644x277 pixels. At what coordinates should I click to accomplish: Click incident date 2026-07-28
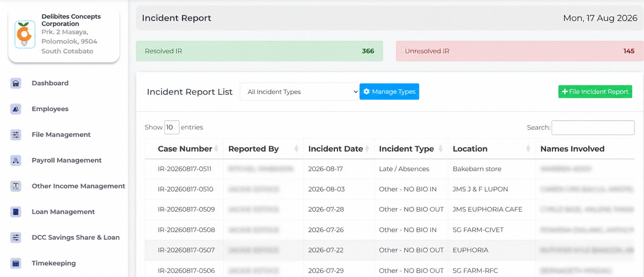pos(326,209)
